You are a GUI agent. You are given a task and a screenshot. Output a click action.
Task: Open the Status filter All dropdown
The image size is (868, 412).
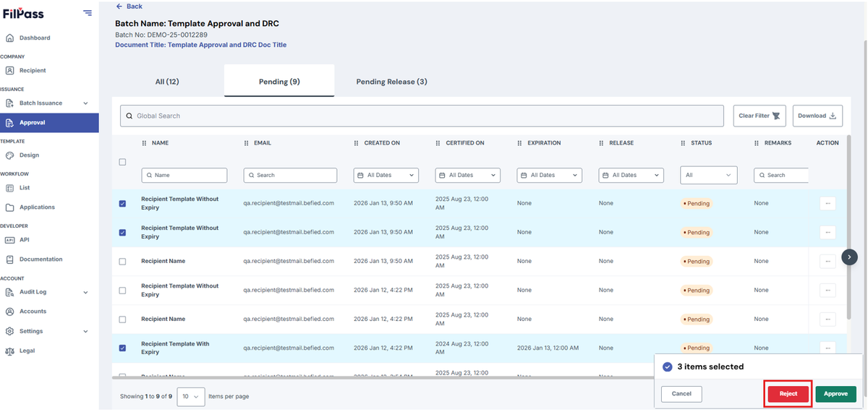(708, 175)
